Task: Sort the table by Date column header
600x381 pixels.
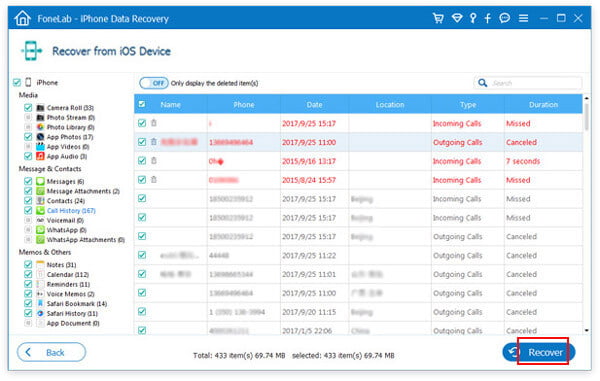Action: click(x=314, y=104)
